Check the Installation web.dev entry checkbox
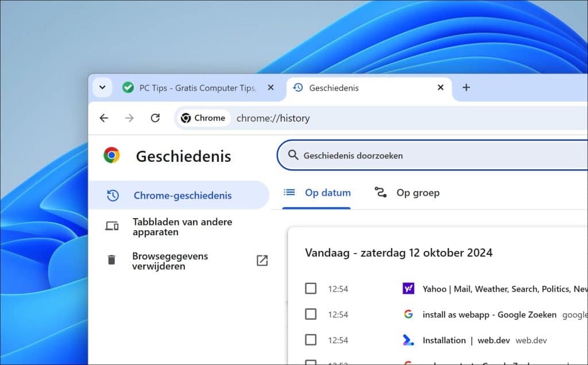 tap(311, 340)
